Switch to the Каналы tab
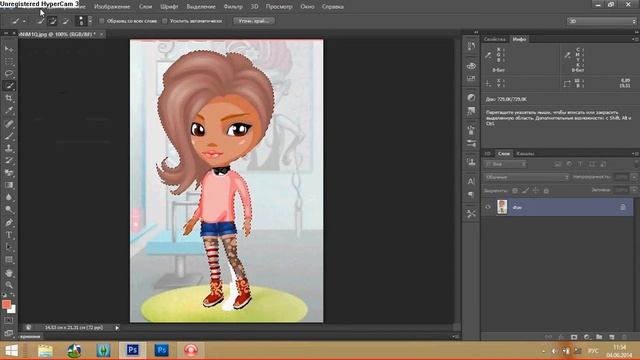Viewport: 640px width, 360px height. click(x=525, y=153)
